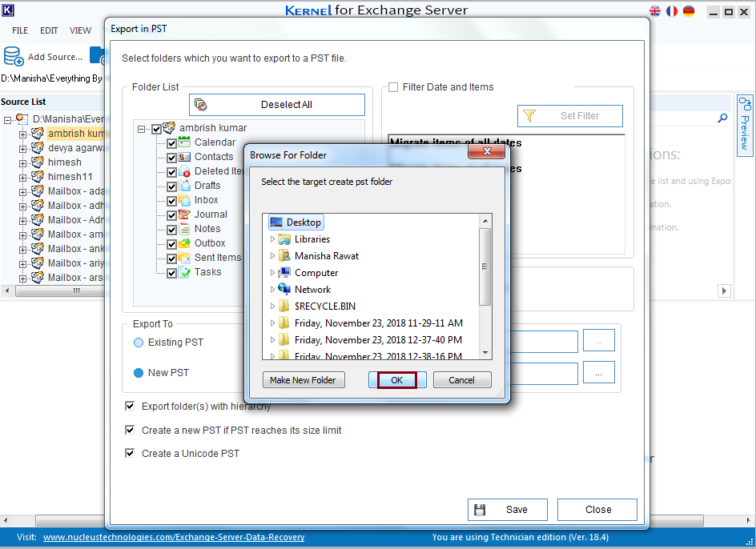
Task: Click the Journal folder icon
Action: pos(184,214)
